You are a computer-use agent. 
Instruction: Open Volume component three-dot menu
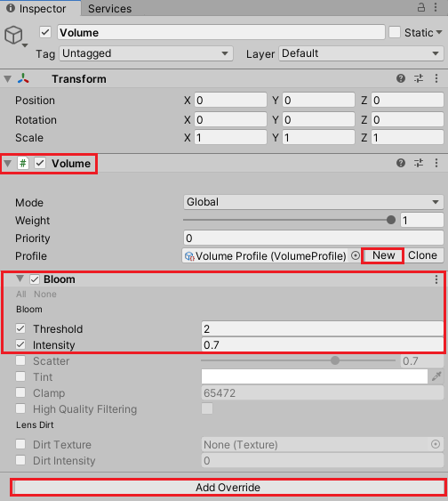pyautogui.click(x=436, y=163)
